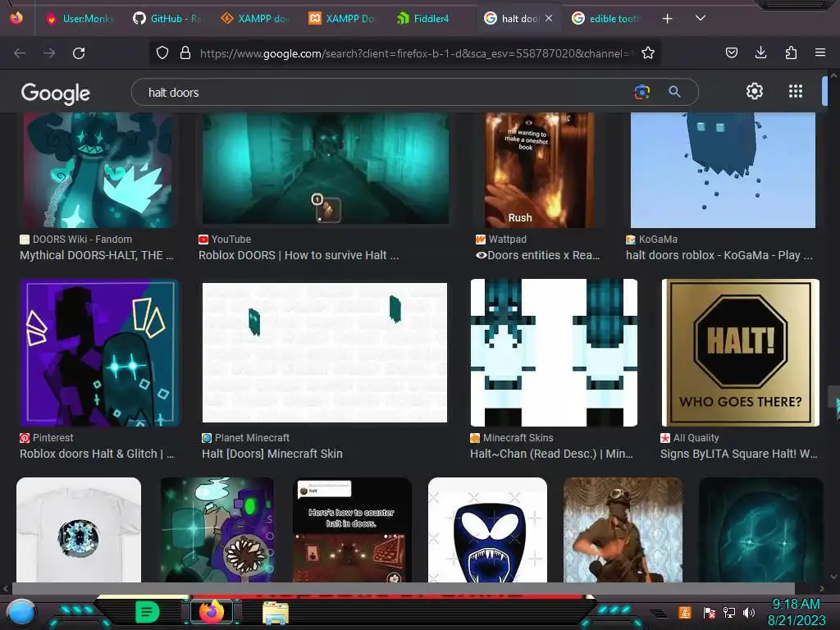Open the dark teal glowing face image
Image resolution: width=840 pixels, height=630 pixels.
(x=761, y=530)
